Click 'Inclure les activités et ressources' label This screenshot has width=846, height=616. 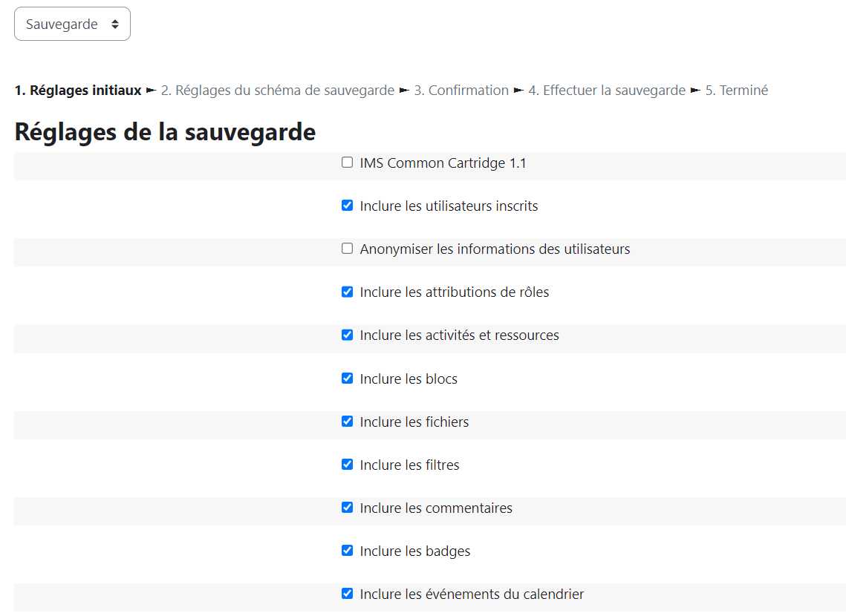459,335
